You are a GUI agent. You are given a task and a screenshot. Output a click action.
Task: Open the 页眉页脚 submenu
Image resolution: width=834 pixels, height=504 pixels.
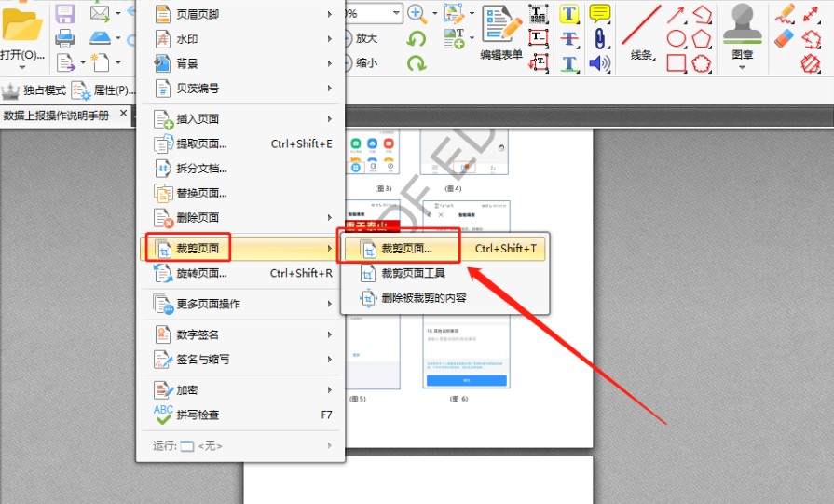pos(240,14)
